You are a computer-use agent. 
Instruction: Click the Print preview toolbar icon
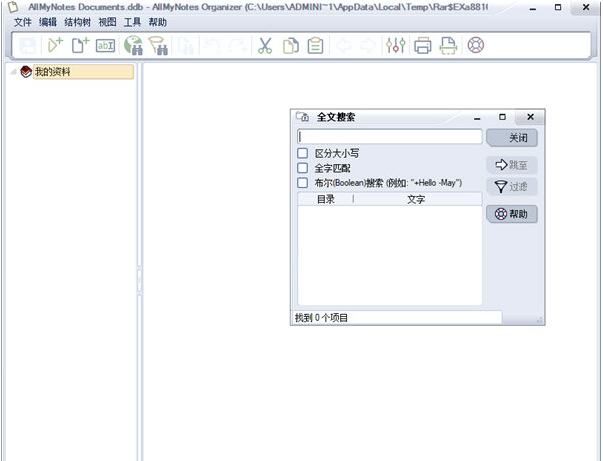448,45
